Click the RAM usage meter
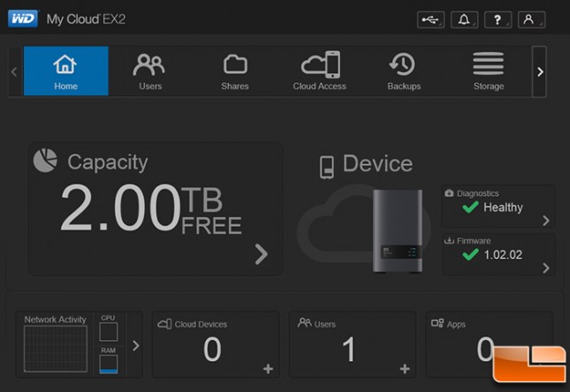Viewport: 570px width, 392px height. [109, 365]
